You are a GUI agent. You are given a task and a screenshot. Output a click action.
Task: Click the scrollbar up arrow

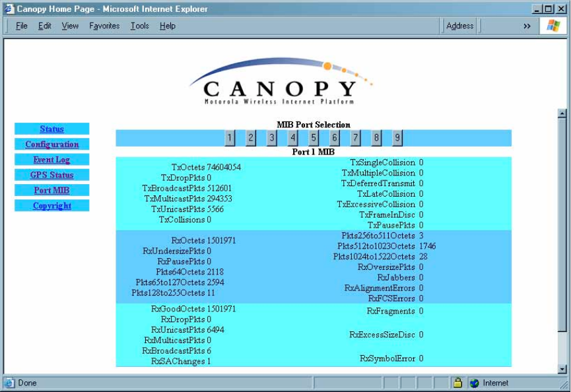pyautogui.click(x=562, y=114)
